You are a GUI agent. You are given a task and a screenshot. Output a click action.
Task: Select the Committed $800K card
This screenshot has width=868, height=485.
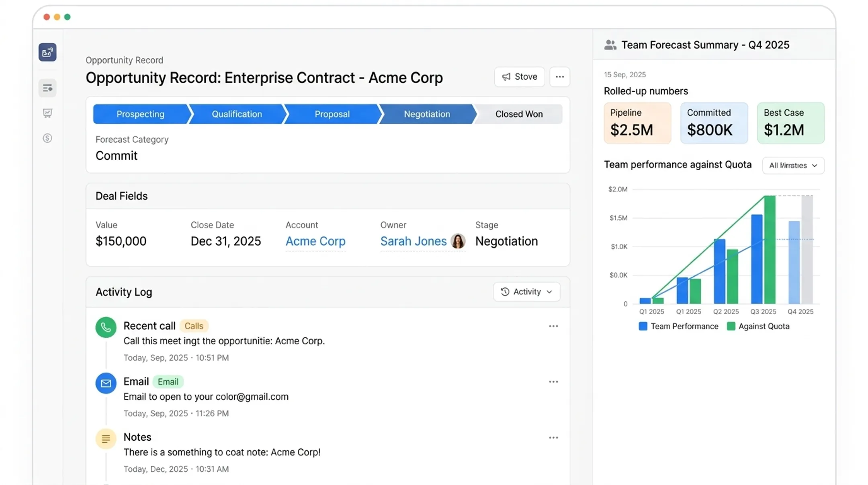pyautogui.click(x=714, y=123)
